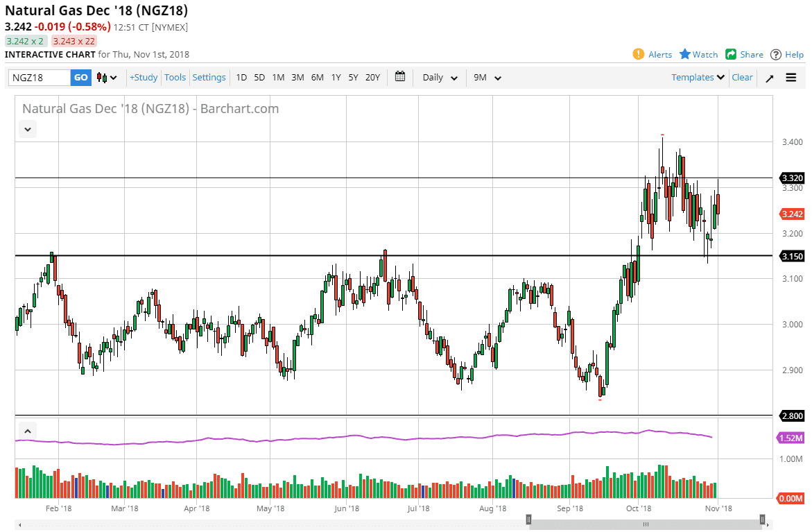Open the Daily frequency dropdown

point(440,78)
